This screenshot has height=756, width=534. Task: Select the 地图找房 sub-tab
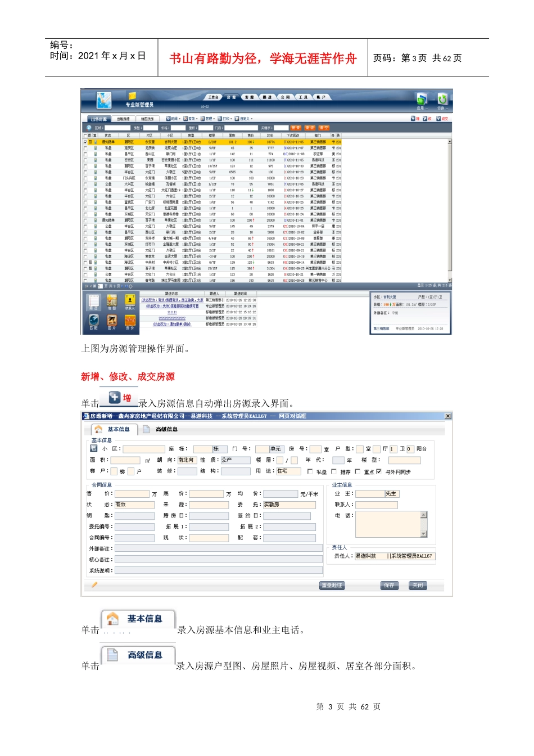(x=147, y=119)
